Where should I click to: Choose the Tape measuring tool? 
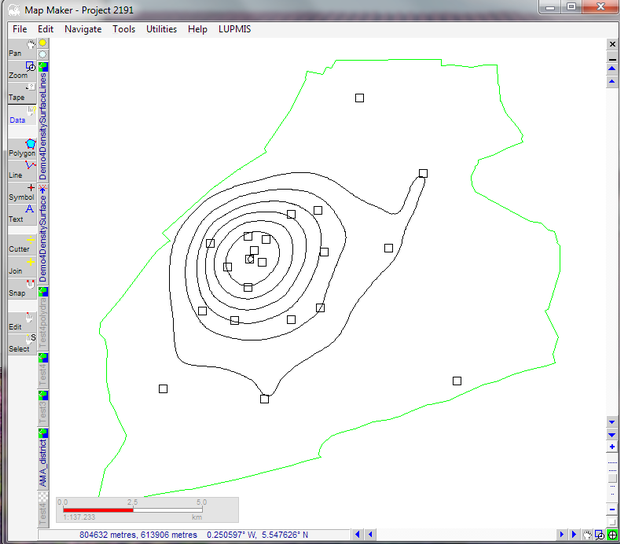coord(19,94)
